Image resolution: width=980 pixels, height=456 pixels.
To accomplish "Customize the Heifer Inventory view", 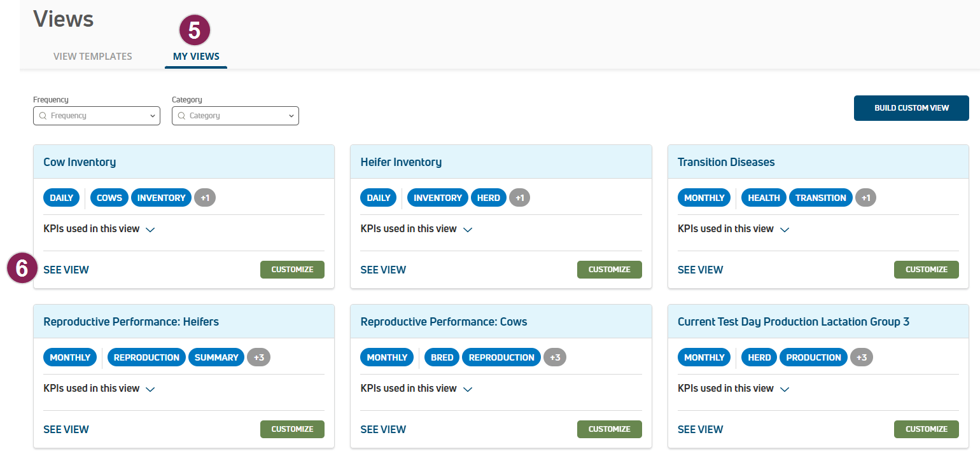I will (609, 270).
